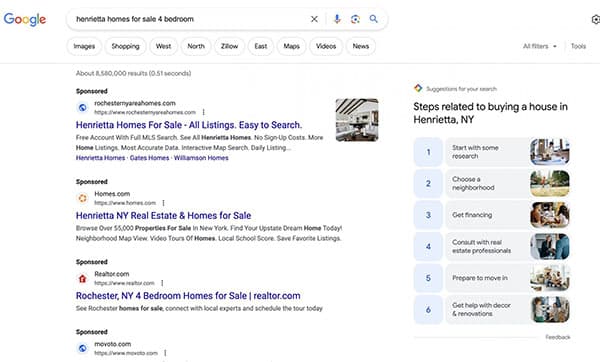Click rochesternyareahomes.com favicon
Screen dimensions: 600x362
pos(82,108)
